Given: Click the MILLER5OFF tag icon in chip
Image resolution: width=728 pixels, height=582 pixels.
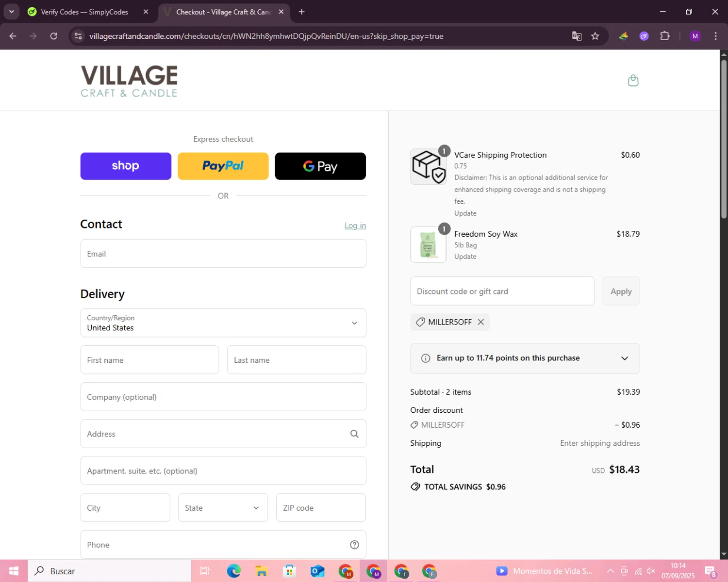Looking at the screenshot, I should click(420, 322).
